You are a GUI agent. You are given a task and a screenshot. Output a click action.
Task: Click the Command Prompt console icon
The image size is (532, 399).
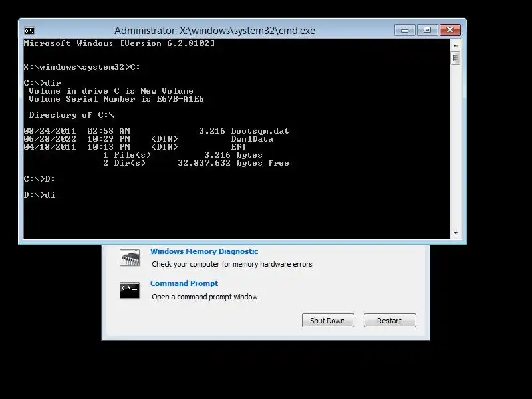(x=130, y=291)
